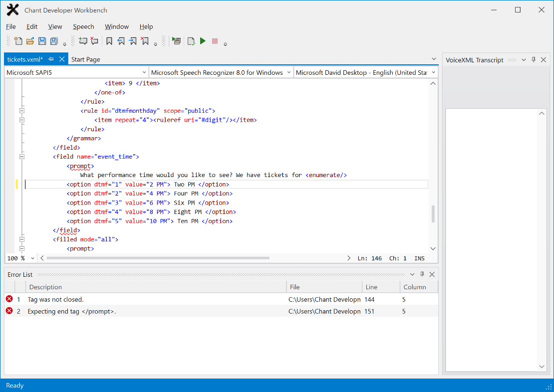
Task: Change the 100% zoom level
Action: pos(20,258)
